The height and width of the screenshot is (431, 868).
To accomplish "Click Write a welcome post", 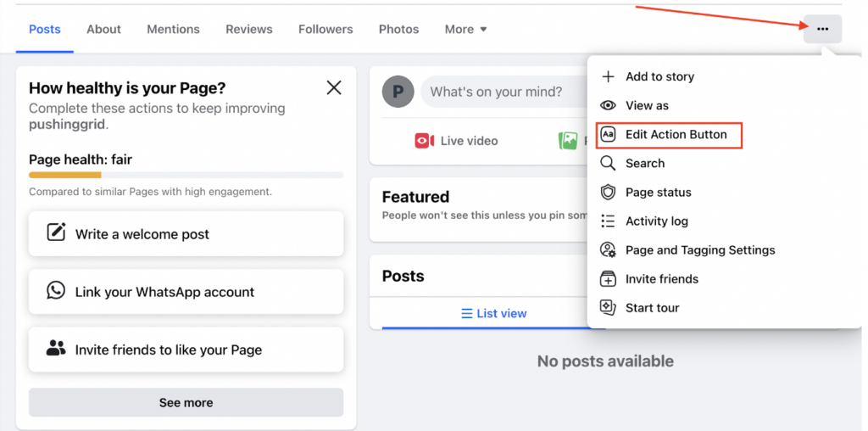I will pyautogui.click(x=186, y=234).
